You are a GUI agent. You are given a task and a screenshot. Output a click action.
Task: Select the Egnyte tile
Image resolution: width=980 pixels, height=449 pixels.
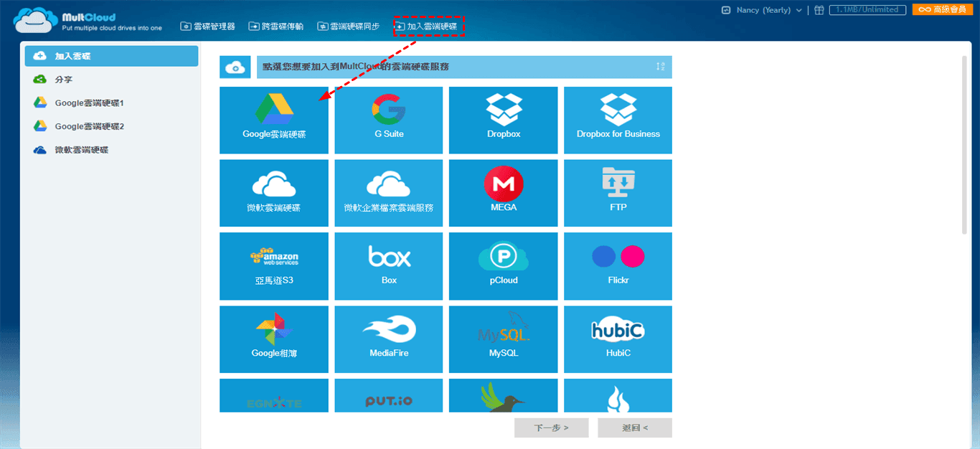(x=274, y=396)
